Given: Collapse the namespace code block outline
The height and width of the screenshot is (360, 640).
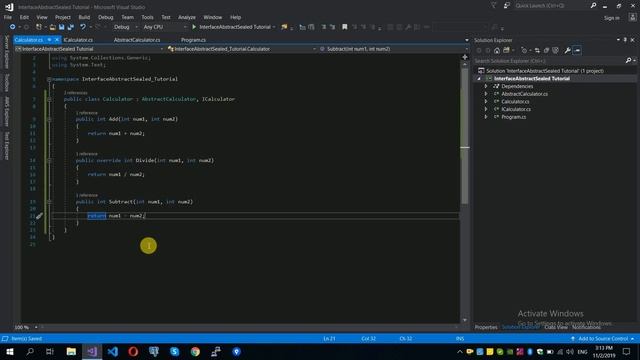Looking at the screenshot, I should click(49, 79).
